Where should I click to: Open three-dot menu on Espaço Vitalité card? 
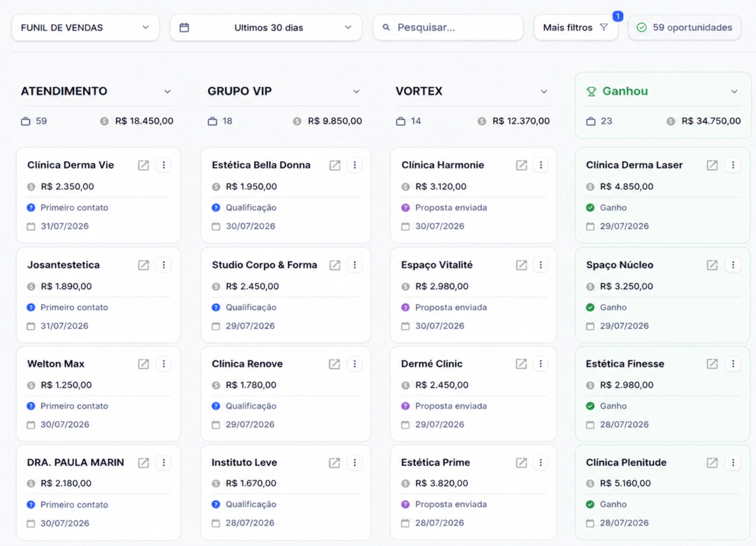(541, 265)
